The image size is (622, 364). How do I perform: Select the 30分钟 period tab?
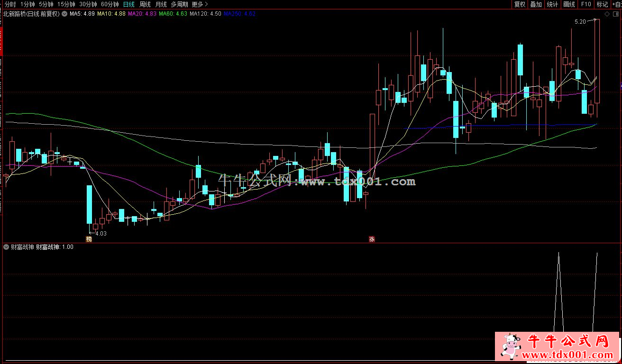click(x=88, y=4)
